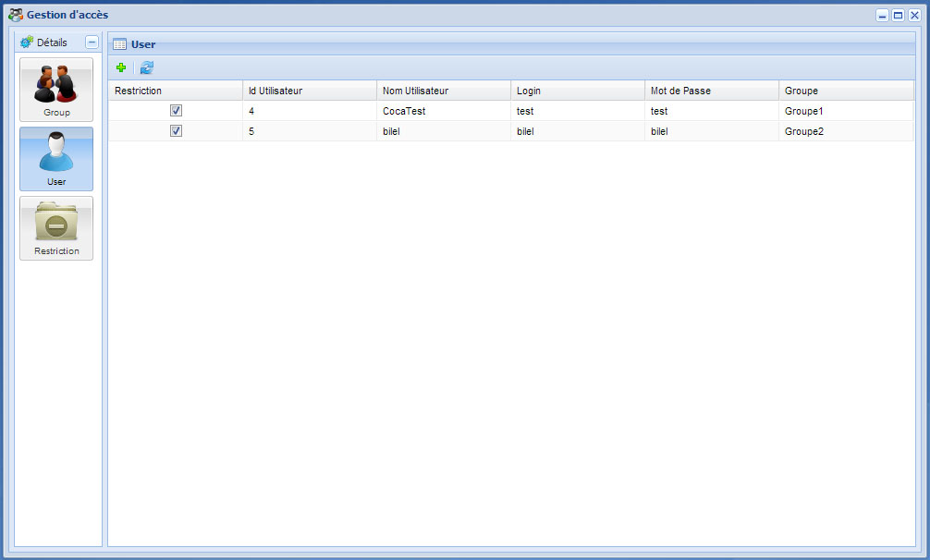The image size is (930, 560).
Task: Select the Groupe1 cell
Action: pos(803,111)
